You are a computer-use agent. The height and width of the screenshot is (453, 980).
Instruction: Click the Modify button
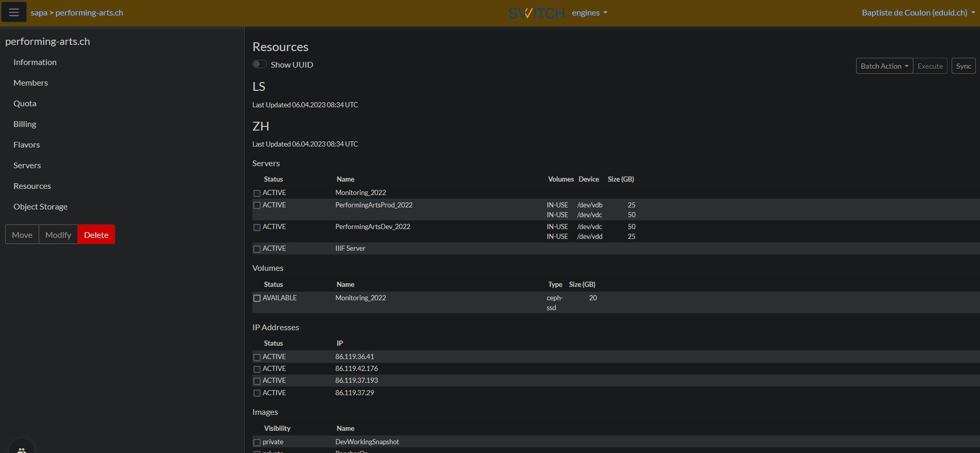tap(58, 235)
